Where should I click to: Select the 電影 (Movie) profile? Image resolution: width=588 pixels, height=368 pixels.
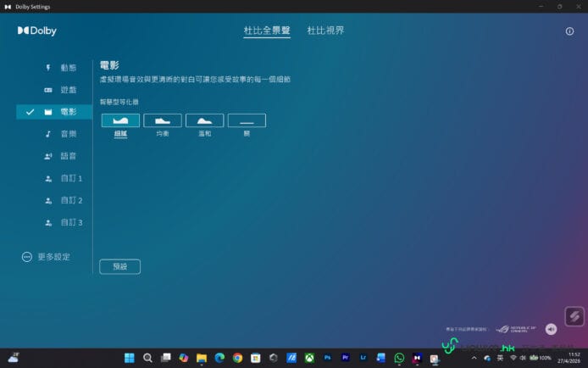[x=54, y=112]
